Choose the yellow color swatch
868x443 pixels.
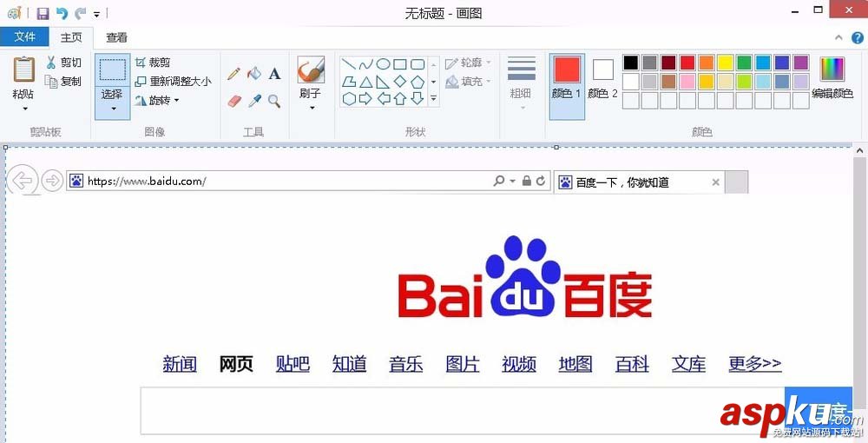725,63
